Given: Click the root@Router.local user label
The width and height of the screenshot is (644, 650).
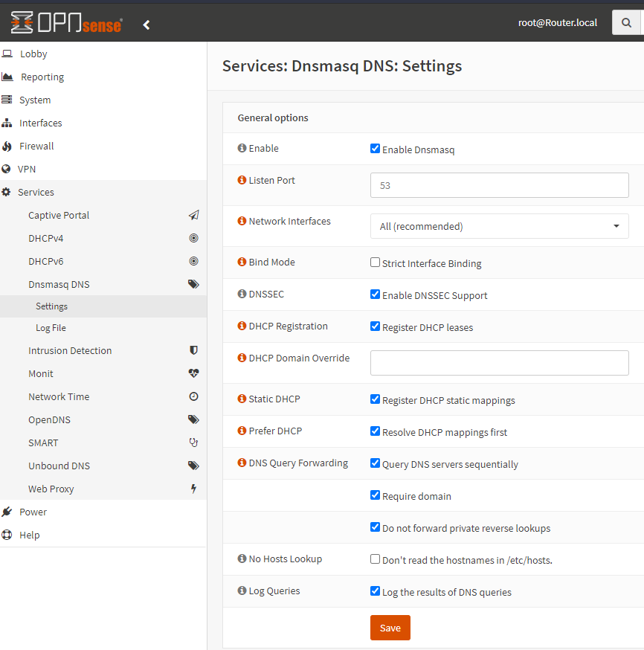Looking at the screenshot, I should 558,23.
